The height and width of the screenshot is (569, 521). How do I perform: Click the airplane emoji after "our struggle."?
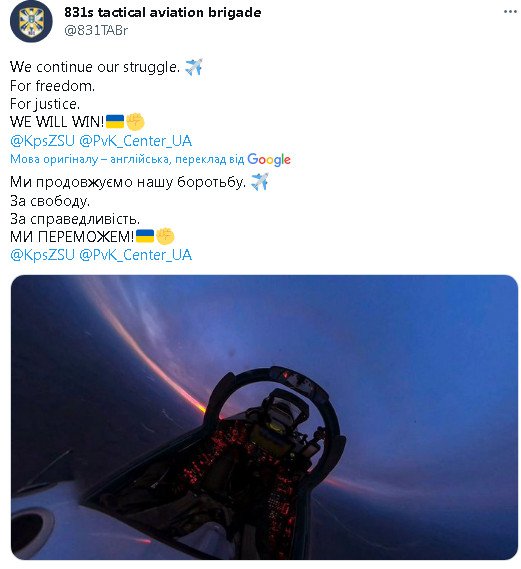194,67
